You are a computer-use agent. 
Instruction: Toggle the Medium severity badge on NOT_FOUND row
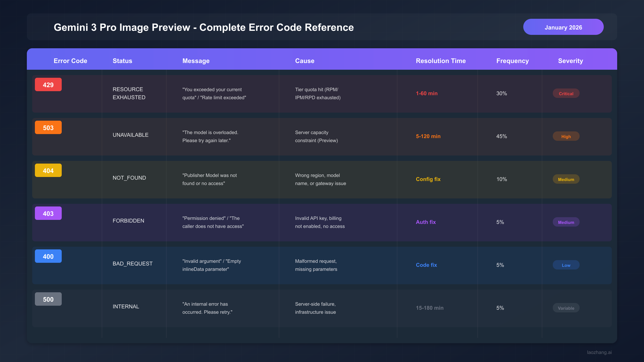coord(566,179)
